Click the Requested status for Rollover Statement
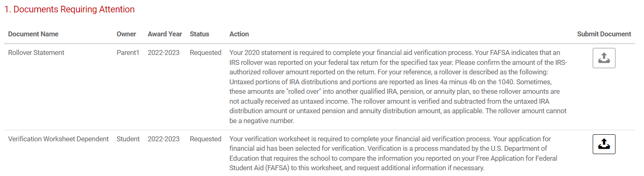644x176 pixels. pyautogui.click(x=206, y=52)
